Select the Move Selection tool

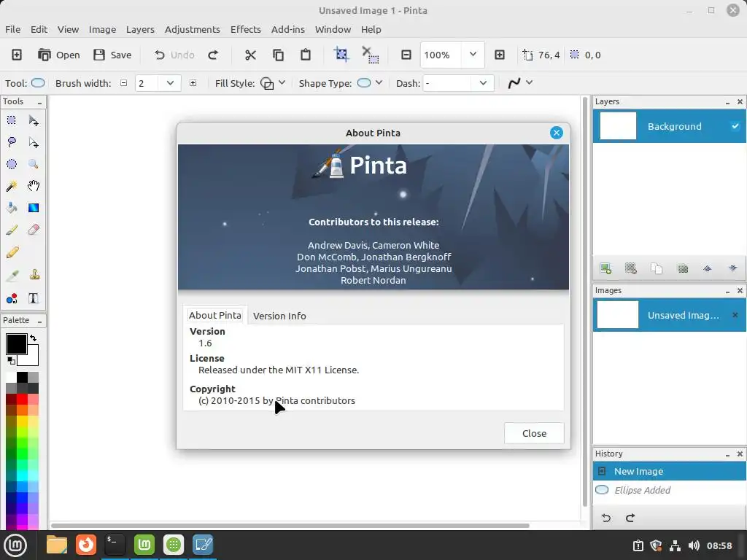point(34,142)
